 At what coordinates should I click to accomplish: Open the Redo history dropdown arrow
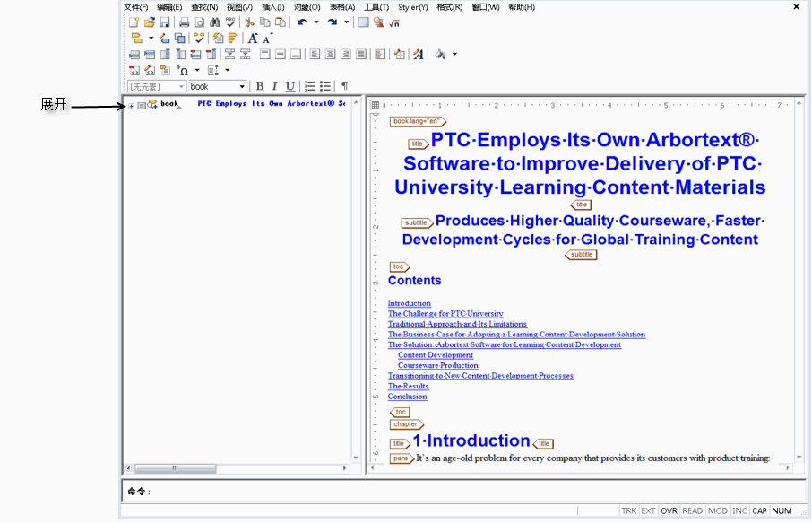pyautogui.click(x=347, y=22)
